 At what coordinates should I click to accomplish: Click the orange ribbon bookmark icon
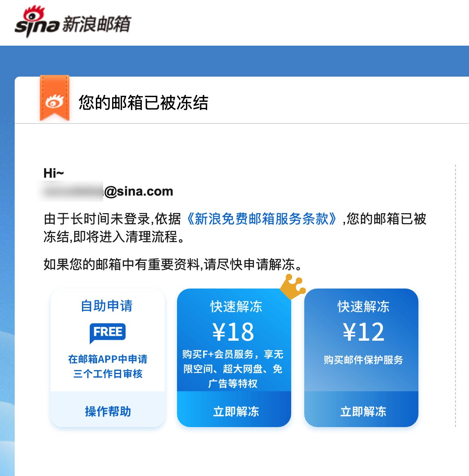point(55,99)
